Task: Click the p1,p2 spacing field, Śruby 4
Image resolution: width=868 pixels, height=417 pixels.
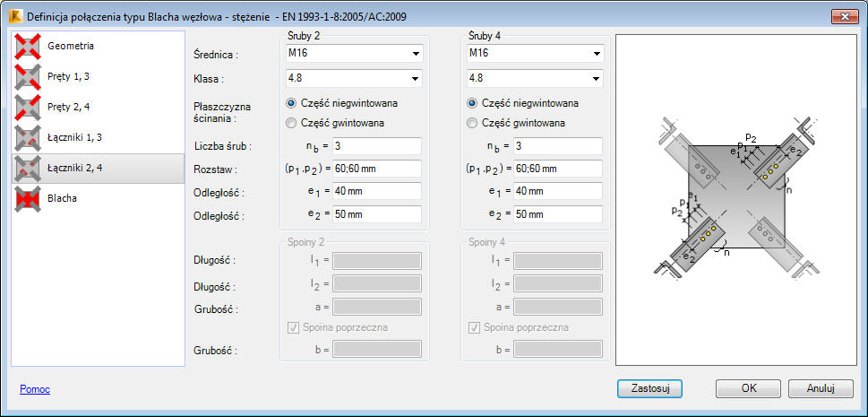Action: [x=558, y=169]
